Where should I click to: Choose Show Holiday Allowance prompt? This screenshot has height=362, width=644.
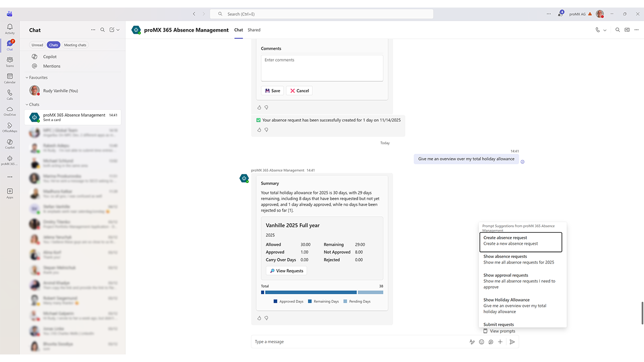pyautogui.click(x=521, y=306)
